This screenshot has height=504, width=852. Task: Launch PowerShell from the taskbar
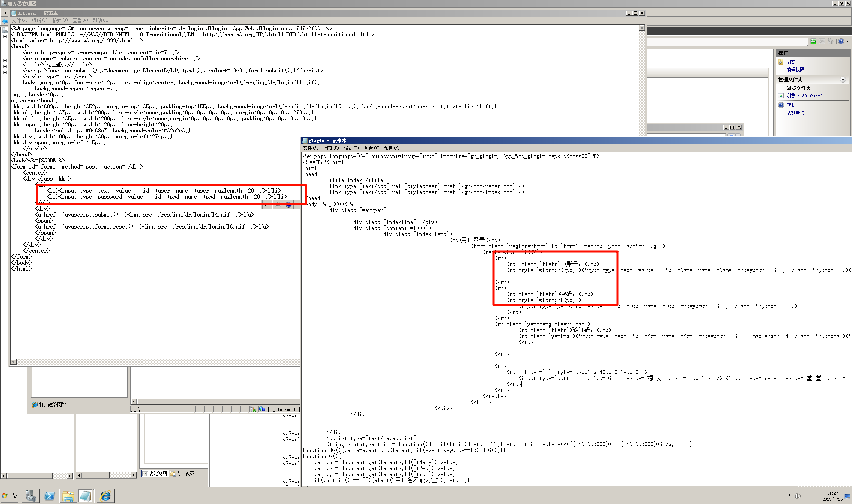pyautogui.click(x=50, y=496)
